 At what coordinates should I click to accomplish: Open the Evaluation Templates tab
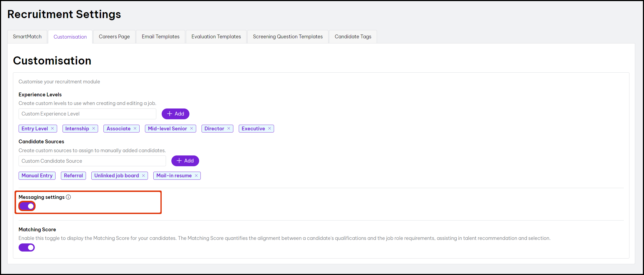point(216,37)
